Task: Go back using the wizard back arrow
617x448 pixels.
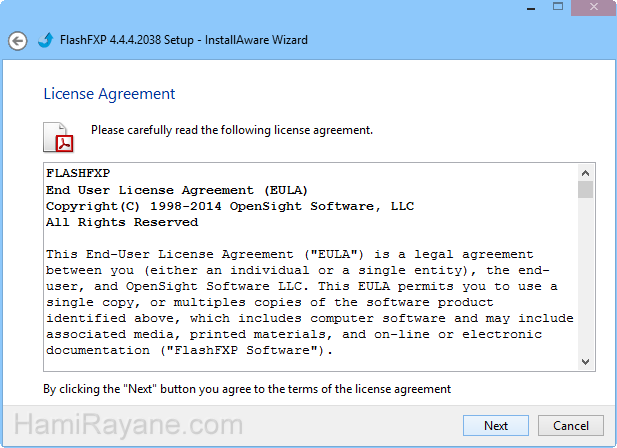Action: pyautogui.click(x=18, y=41)
